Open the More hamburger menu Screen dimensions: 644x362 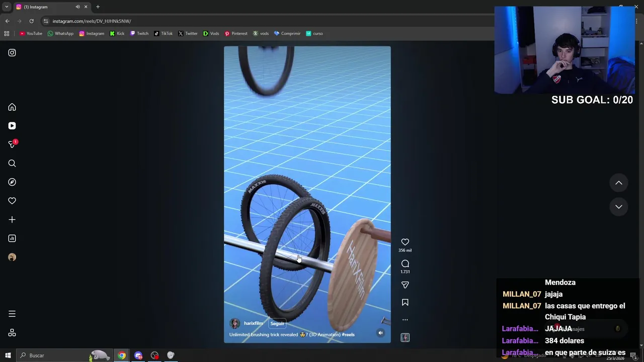tap(12, 314)
